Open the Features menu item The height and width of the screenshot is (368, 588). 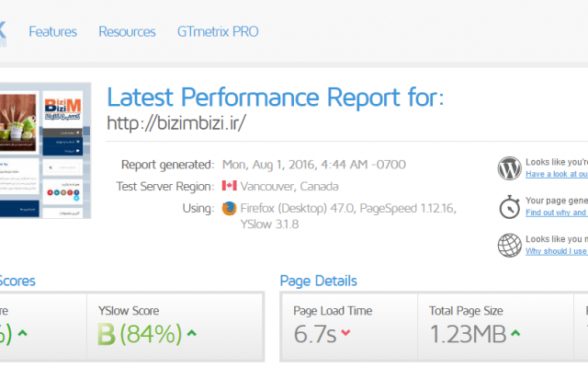pos(53,31)
